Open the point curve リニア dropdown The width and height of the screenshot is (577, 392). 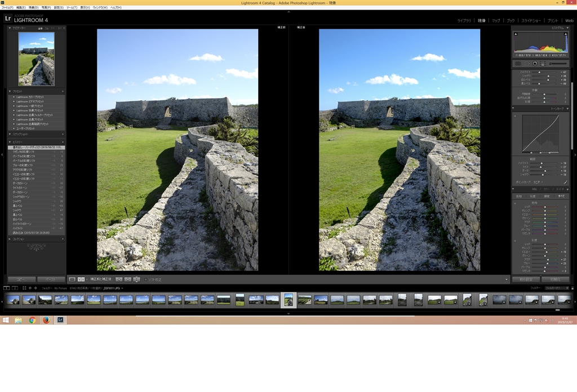(x=538, y=182)
